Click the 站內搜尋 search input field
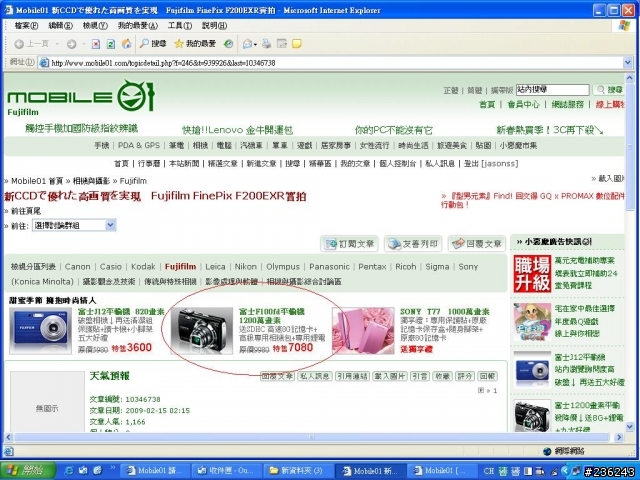 point(553,90)
